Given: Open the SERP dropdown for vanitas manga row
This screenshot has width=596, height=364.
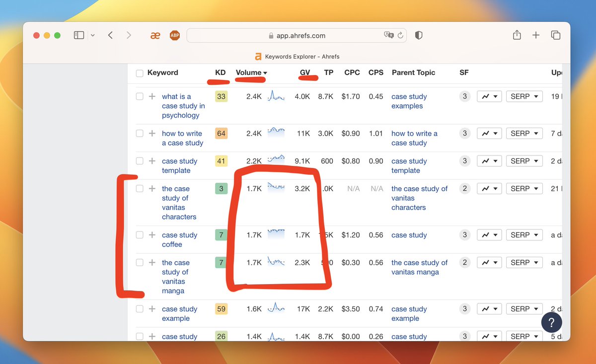Looking at the screenshot, I should point(524,262).
